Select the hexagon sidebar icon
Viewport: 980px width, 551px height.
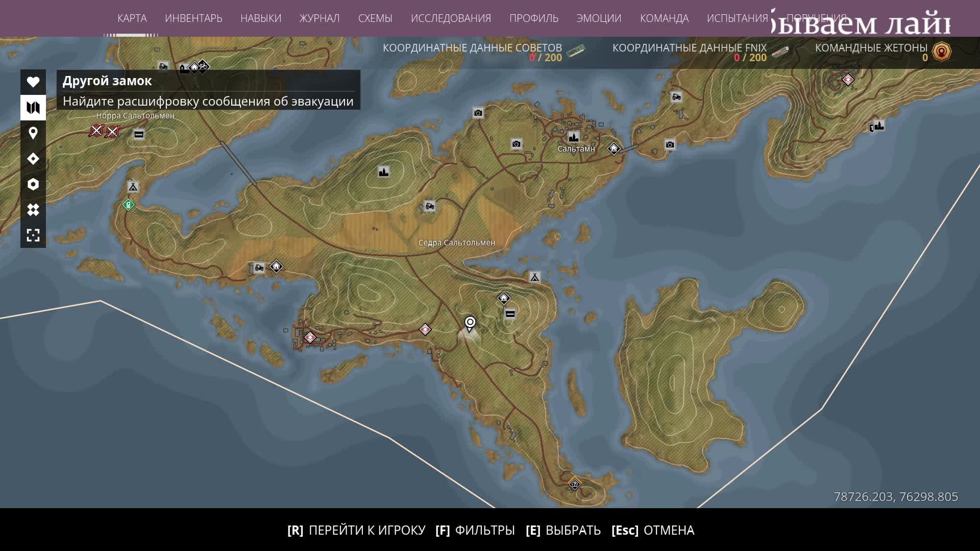click(33, 184)
